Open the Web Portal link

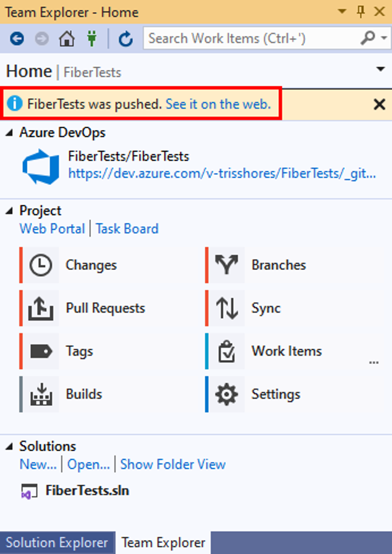pos(52,229)
